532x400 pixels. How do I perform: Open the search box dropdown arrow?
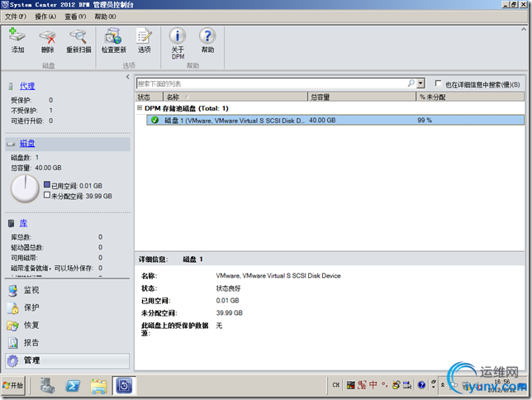pos(420,83)
